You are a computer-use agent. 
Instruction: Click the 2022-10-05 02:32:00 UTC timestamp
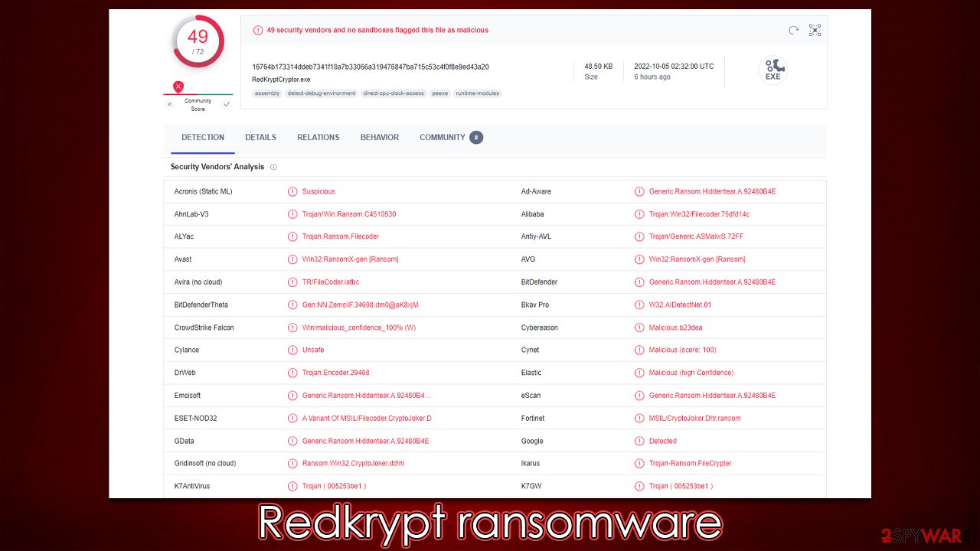674,67
